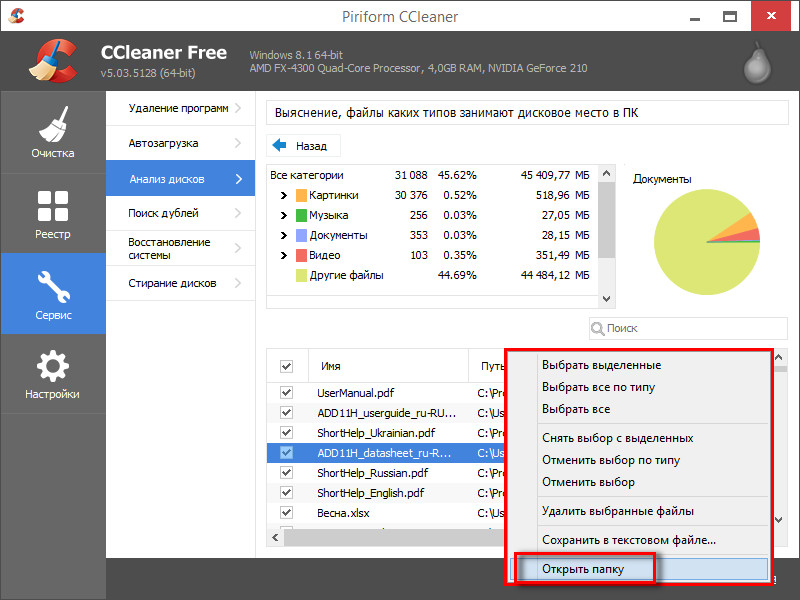The image size is (800, 600).
Task: Click the Документы pie chart
Action: [x=707, y=242]
